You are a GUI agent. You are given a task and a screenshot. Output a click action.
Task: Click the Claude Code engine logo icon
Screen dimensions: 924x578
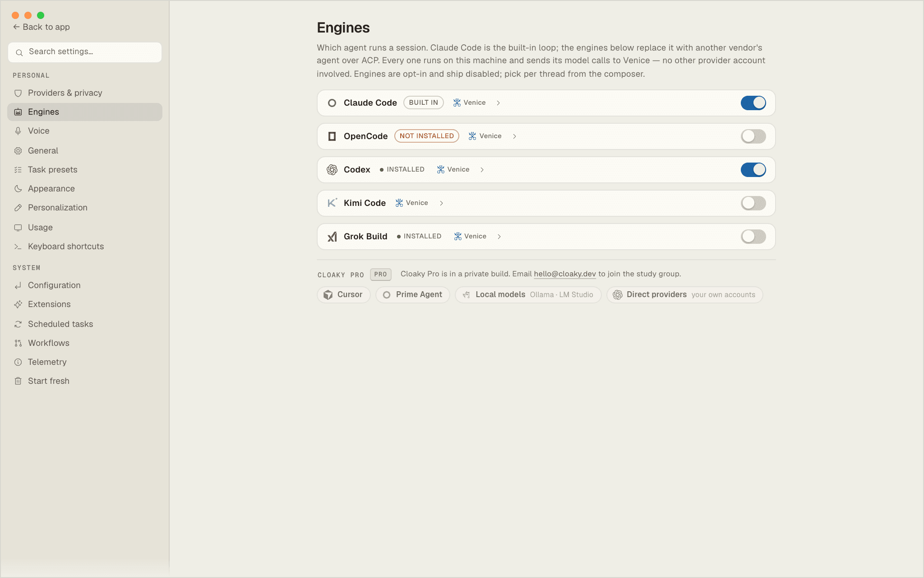coord(332,103)
